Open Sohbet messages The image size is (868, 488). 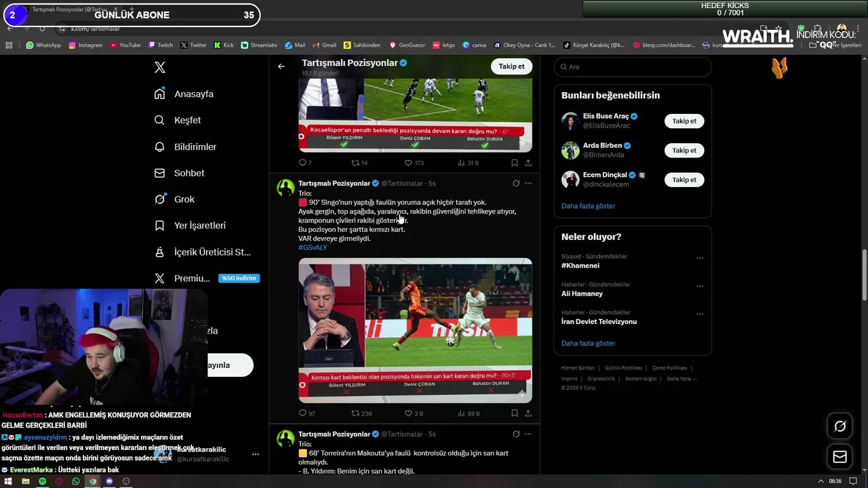point(179,173)
